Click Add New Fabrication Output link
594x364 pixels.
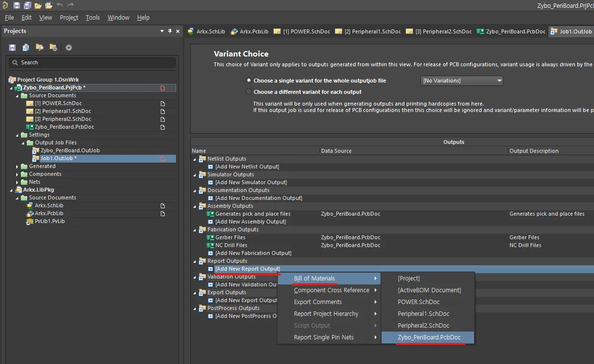click(253, 253)
